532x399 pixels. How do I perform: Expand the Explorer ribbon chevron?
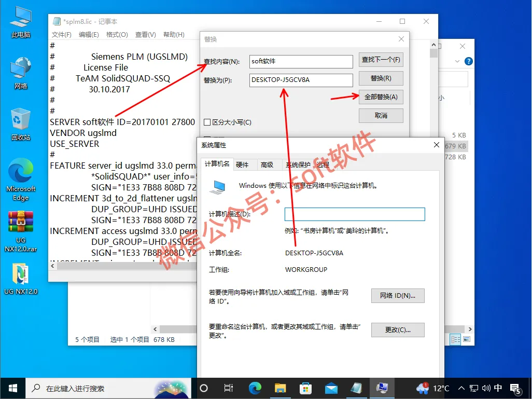coord(457,61)
